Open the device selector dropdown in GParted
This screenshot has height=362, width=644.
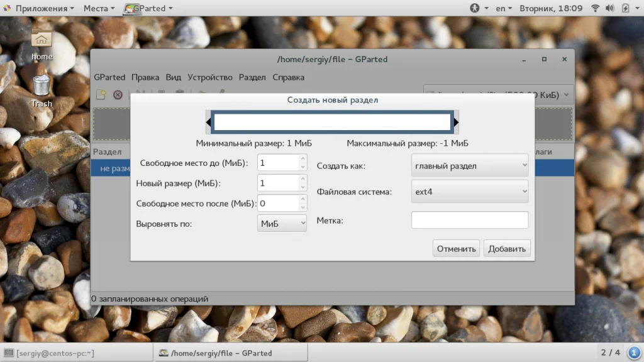point(498,95)
